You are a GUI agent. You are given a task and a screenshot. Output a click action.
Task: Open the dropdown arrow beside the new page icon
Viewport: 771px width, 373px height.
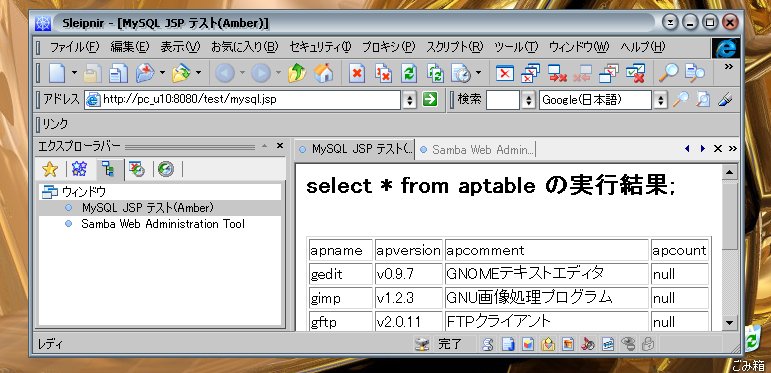click(74, 73)
